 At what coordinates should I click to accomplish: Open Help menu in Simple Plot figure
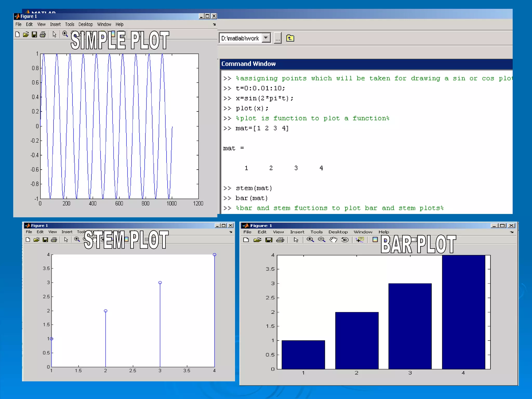point(119,24)
